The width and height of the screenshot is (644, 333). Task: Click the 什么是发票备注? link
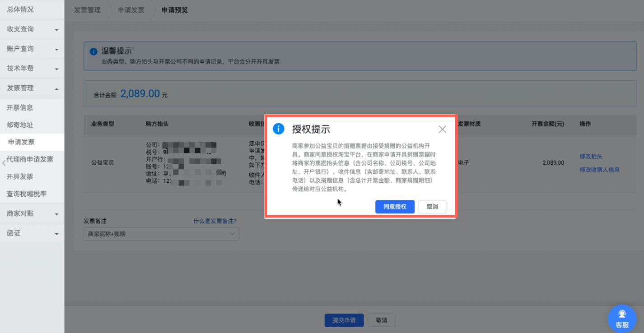point(215,221)
